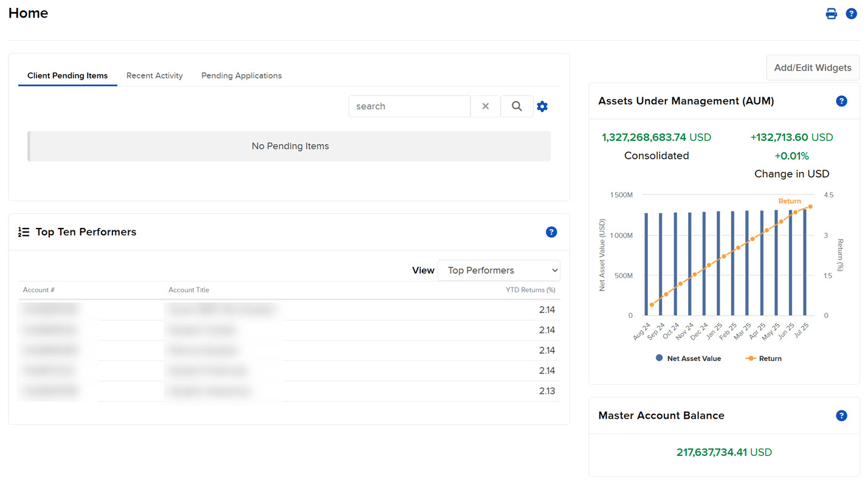Open pending items settings gear
The image size is (868, 482).
pos(542,106)
